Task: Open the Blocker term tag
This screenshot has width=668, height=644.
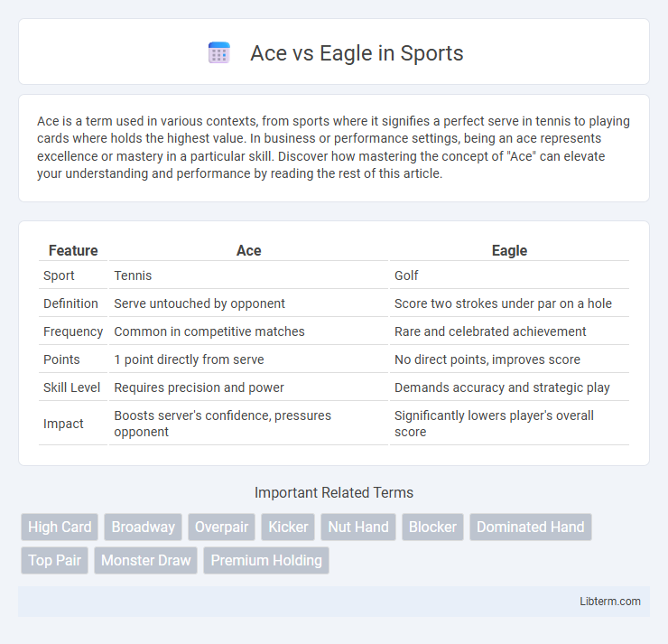Action: pos(432,527)
